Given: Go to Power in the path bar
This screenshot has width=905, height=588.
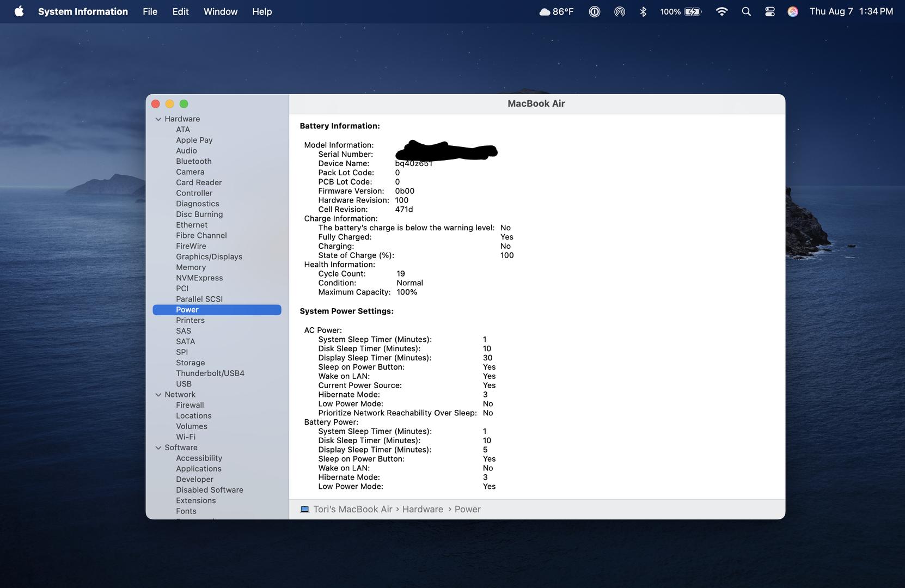Looking at the screenshot, I should point(468,509).
